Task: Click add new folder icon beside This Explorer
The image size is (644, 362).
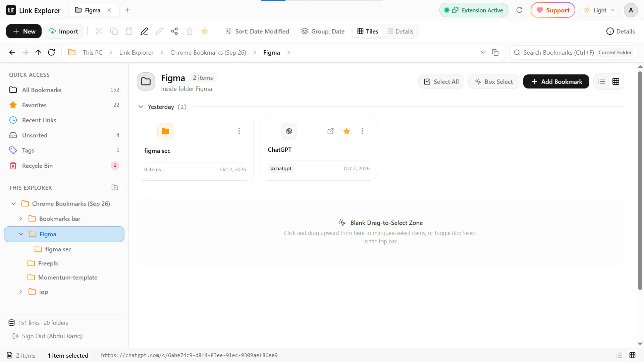Action: click(x=115, y=187)
